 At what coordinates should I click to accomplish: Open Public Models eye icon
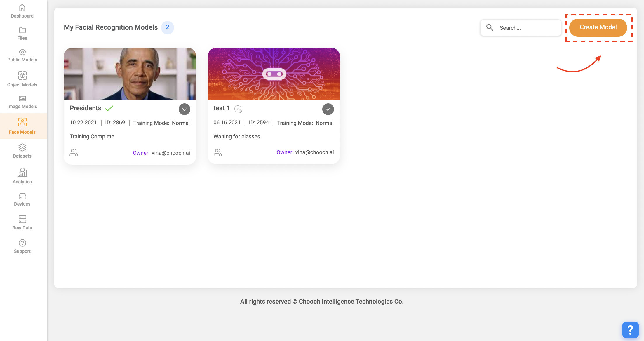click(x=22, y=52)
